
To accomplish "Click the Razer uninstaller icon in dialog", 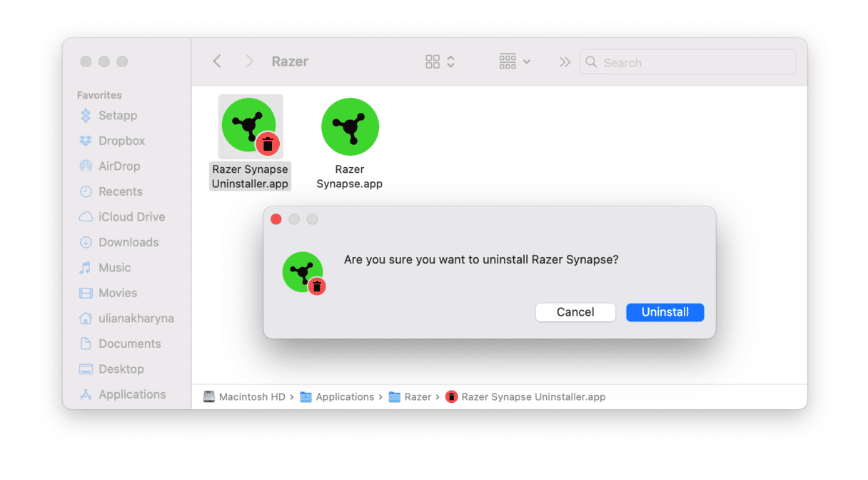I will click(x=304, y=273).
